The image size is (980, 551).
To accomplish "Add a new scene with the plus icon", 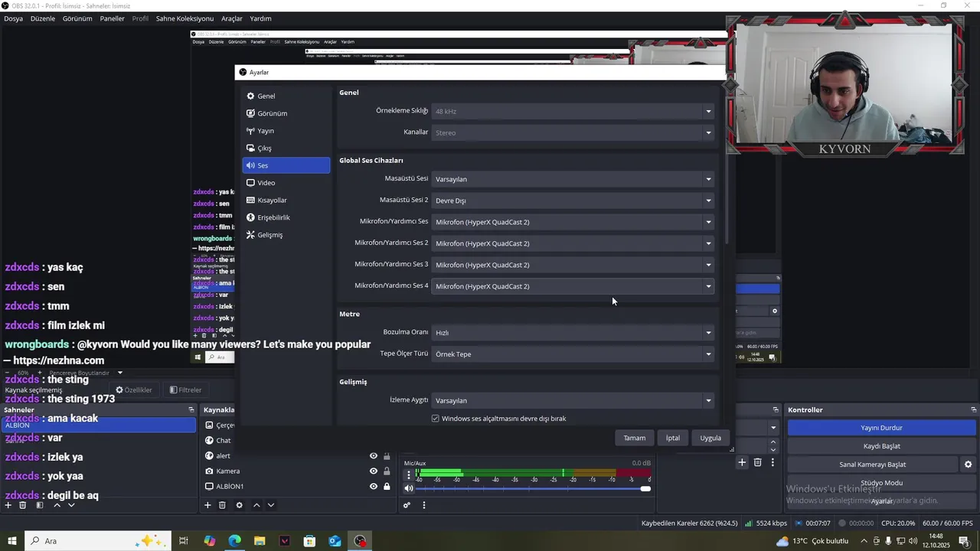I will tap(8, 505).
